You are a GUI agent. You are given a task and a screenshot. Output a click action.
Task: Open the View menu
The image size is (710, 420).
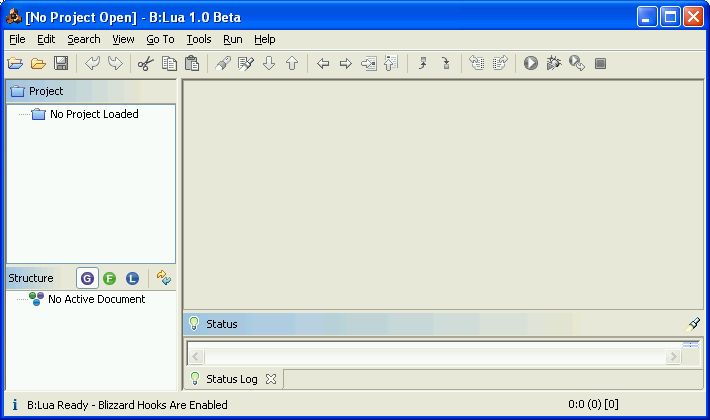click(x=123, y=39)
